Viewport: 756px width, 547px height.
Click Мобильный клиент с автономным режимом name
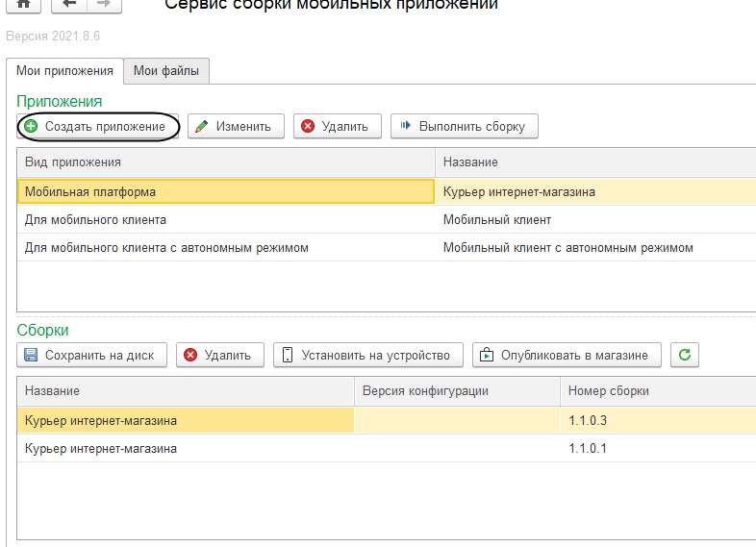[x=595, y=248]
